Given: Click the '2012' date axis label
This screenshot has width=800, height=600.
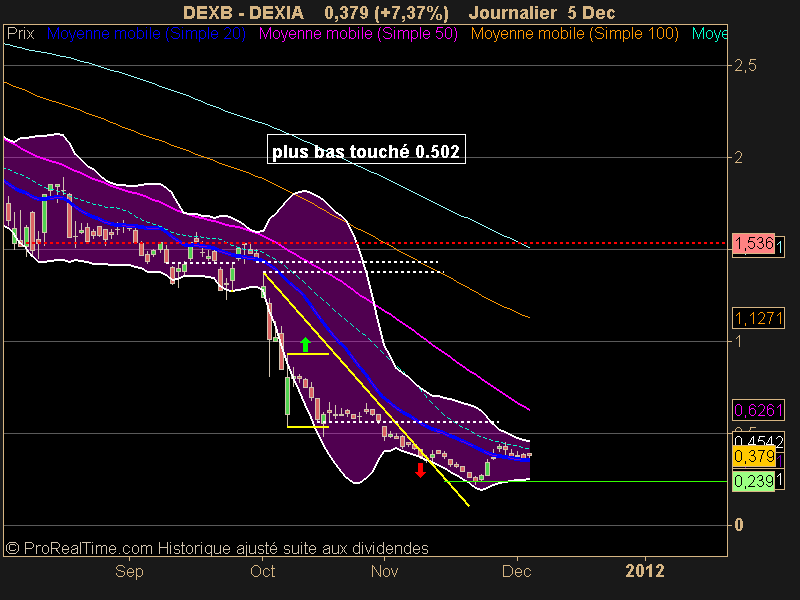Looking at the screenshot, I should pos(645,571).
